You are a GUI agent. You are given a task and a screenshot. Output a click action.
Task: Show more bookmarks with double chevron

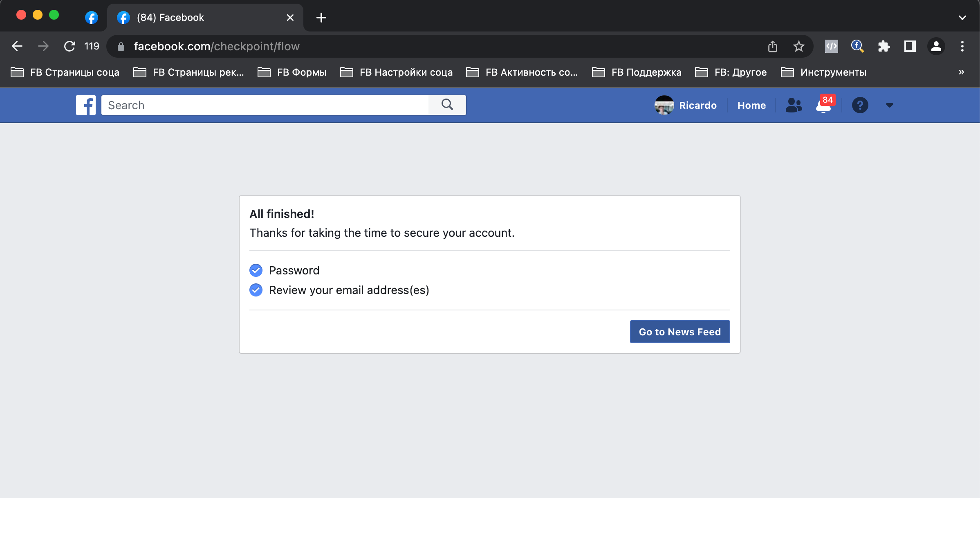point(961,72)
